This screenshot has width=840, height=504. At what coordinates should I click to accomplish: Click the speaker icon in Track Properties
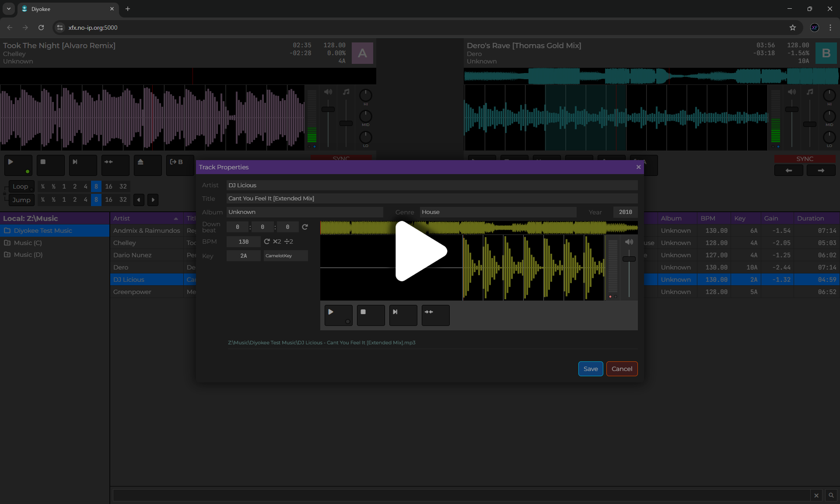point(629,242)
